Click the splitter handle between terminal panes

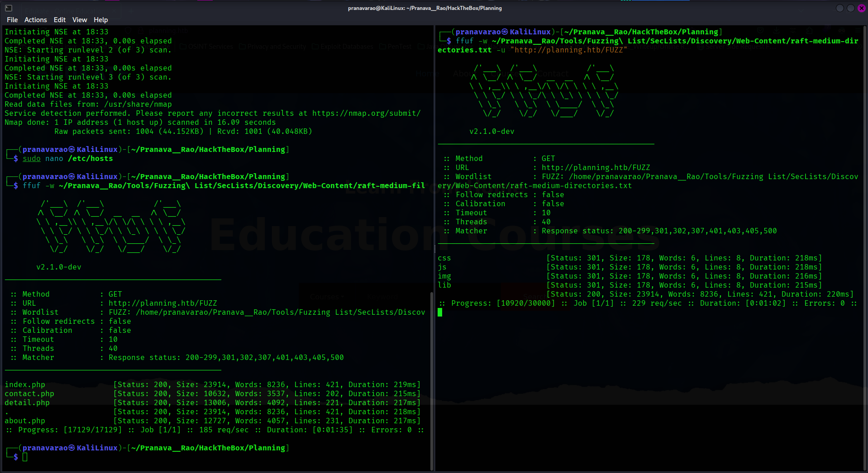(x=434, y=249)
